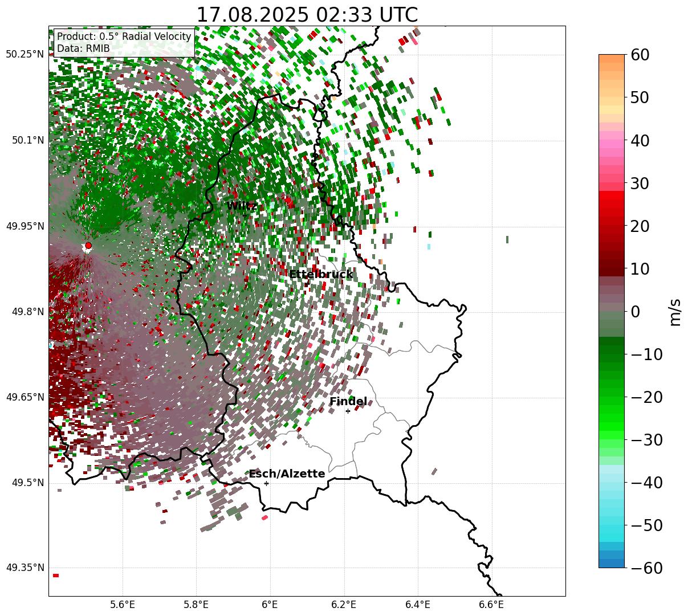The width and height of the screenshot is (688, 616).
Task: Click the 50.1°N latitude tick label
Action: (x=28, y=140)
